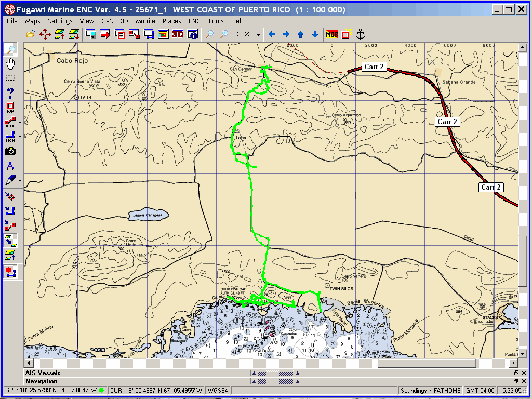Select the dividers measuring tool

10,166
